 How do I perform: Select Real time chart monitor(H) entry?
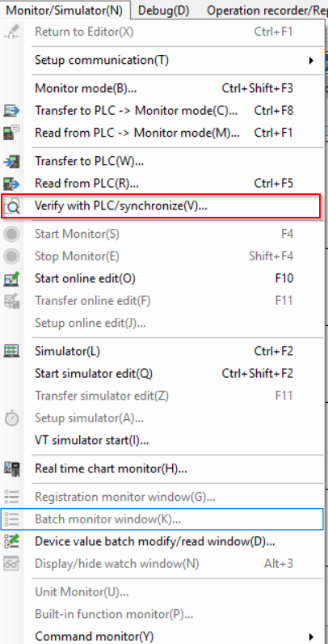tap(164, 468)
